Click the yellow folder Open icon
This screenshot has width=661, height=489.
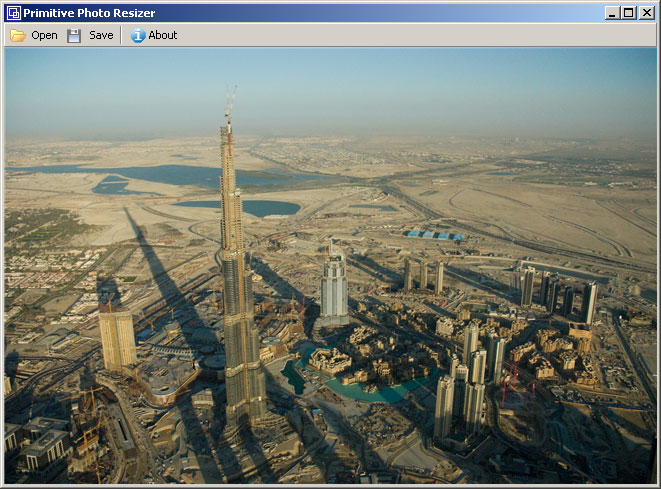[x=18, y=35]
